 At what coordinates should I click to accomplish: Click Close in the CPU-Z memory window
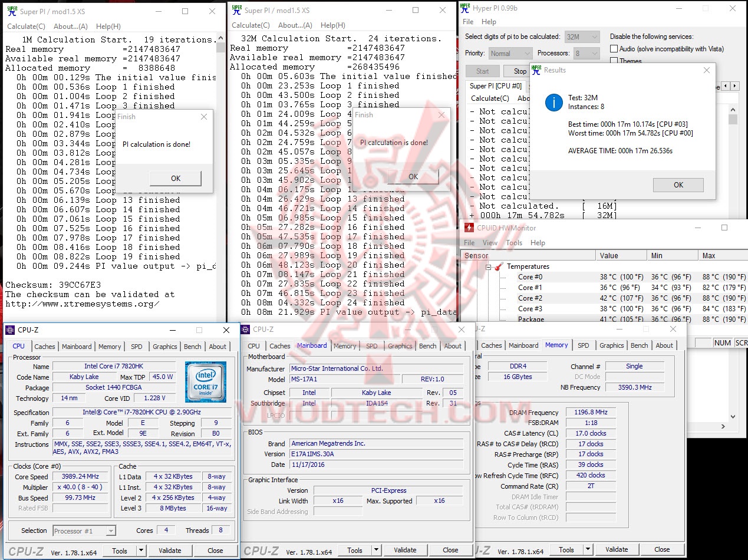coord(662,549)
